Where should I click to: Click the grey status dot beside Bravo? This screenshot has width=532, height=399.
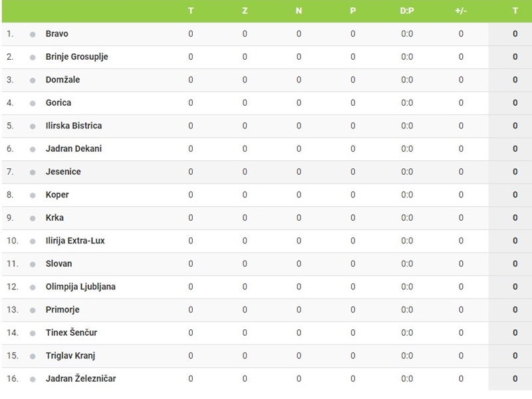pos(33,35)
